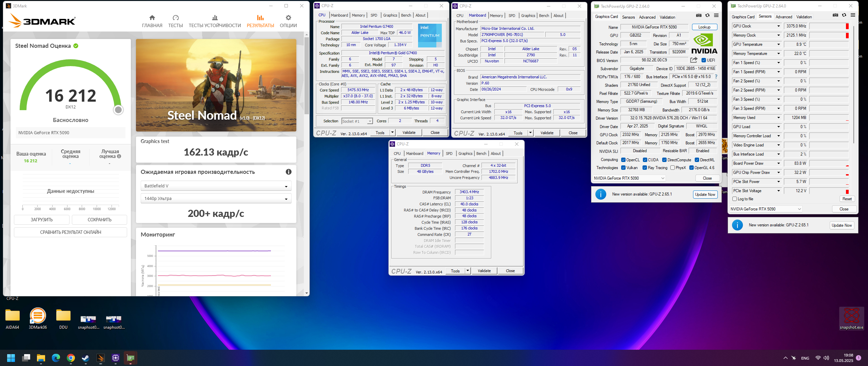Viewport: 868px width, 366px height.
Task: Click camera screenshot icon in GPU-Z Graphics Card window
Action: click(x=699, y=15)
